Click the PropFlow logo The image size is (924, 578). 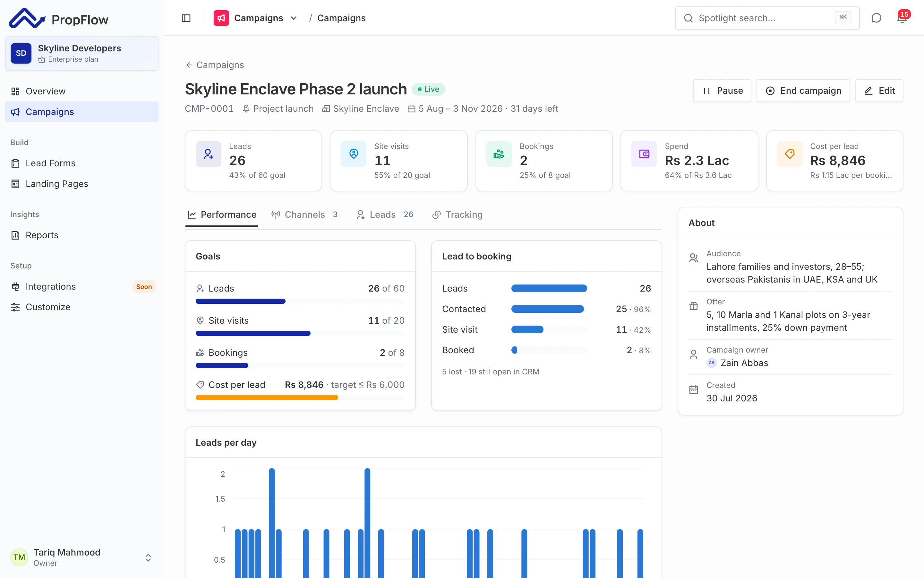coord(58,18)
